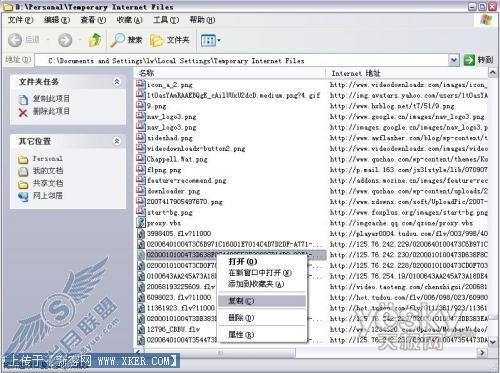The height and width of the screenshot is (373, 500).
Task: Select file videodownloadx-button2.png
Action: 196,149
